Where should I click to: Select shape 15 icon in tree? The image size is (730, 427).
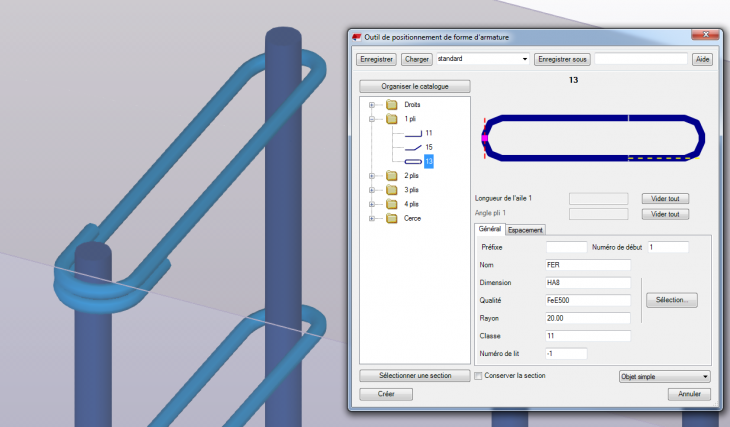click(413, 148)
